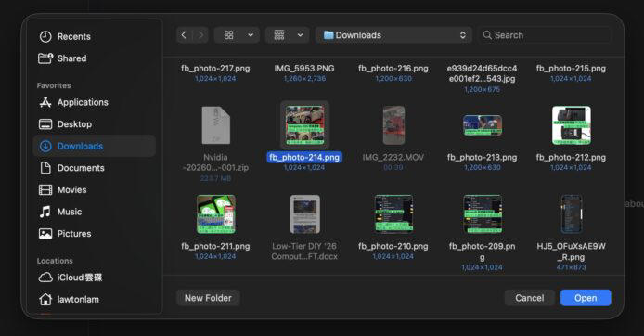This screenshot has height=336, width=644.
Task: Click the IMG_2232.MOV file name
Action: [393, 157]
